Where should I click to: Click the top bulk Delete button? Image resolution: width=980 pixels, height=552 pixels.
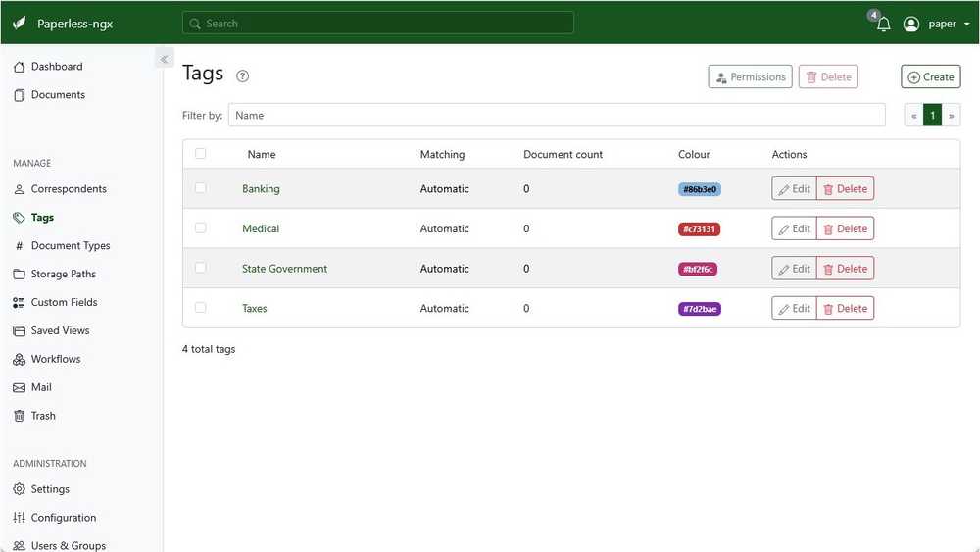pos(828,76)
